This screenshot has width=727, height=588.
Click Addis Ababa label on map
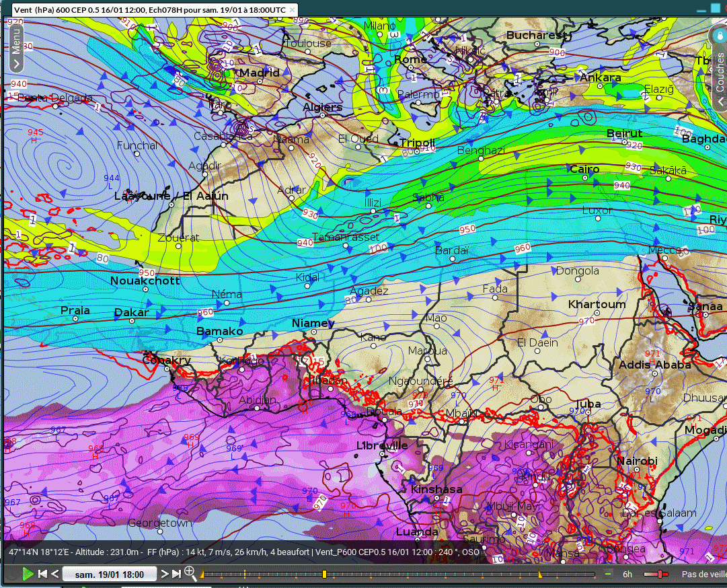pyautogui.click(x=654, y=365)
